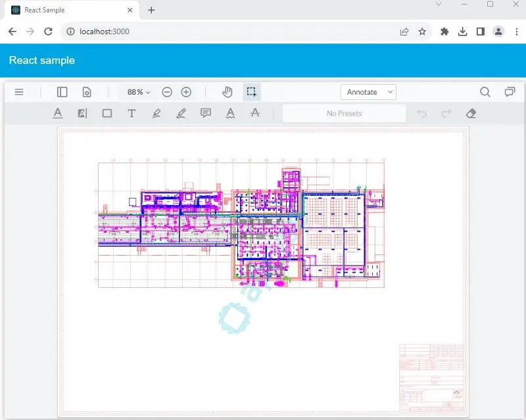
Task: Select the freehand highlighter tool
Action: coord(156,114)
